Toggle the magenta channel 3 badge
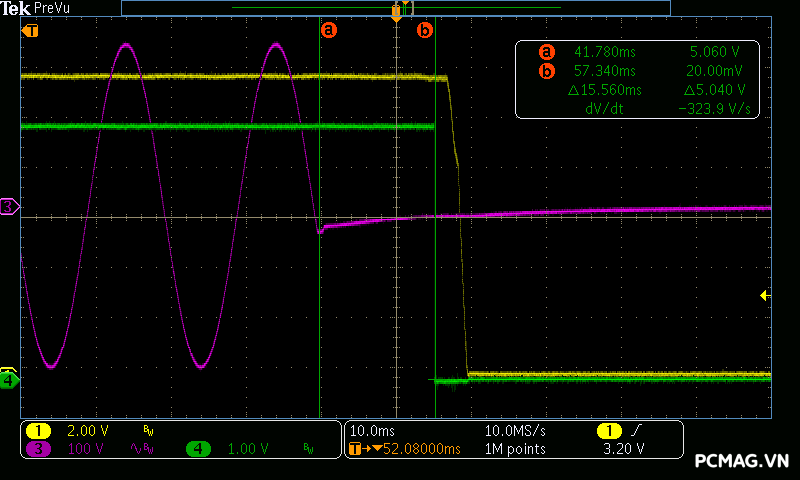The height and width of the screenshot is (480, 800). pyautogui.click(x=38, y=449)
